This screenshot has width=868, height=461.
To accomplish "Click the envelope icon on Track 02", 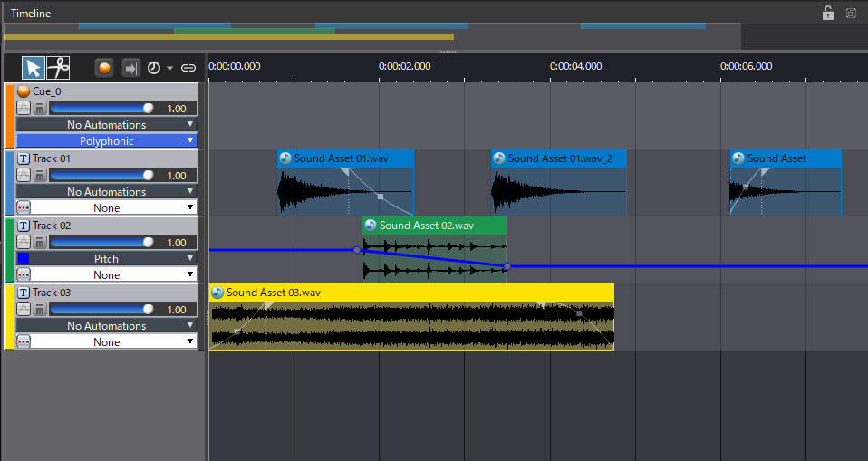I will tap(24, 243).
